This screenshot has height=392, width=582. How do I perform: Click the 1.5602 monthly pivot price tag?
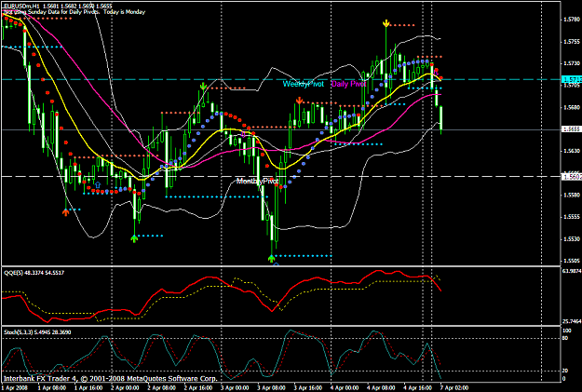[572, 177]
